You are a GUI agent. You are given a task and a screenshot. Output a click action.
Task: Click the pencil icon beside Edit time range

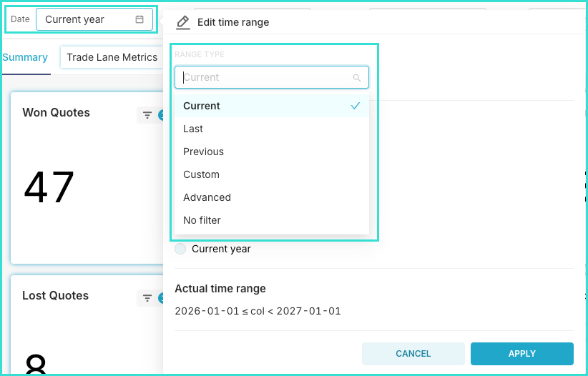tap(183, 22)
